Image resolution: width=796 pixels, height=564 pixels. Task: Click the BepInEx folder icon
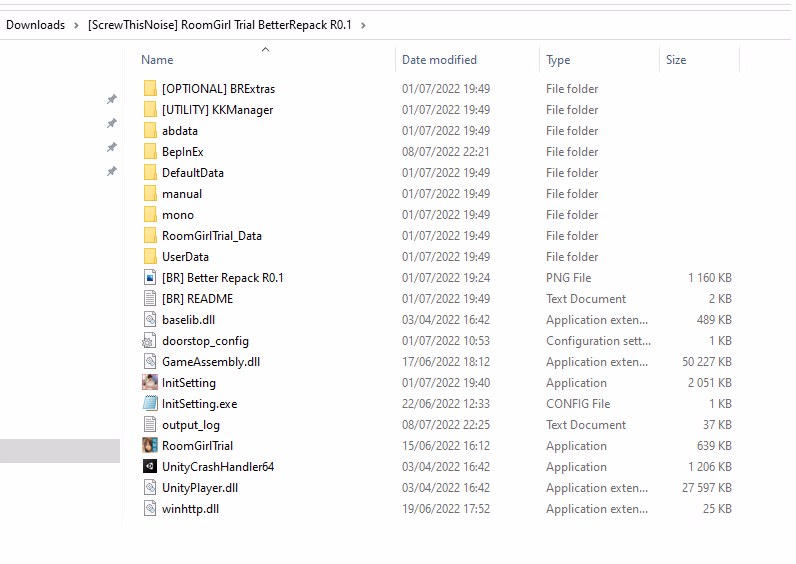[150, 152]
